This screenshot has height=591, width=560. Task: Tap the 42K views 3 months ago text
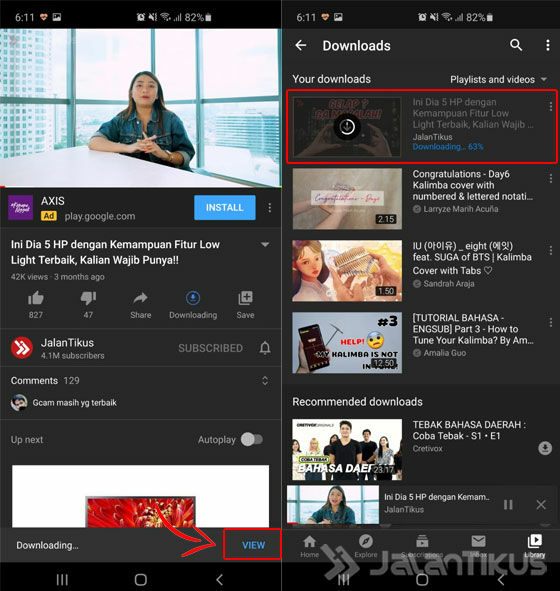pos(57,277)
